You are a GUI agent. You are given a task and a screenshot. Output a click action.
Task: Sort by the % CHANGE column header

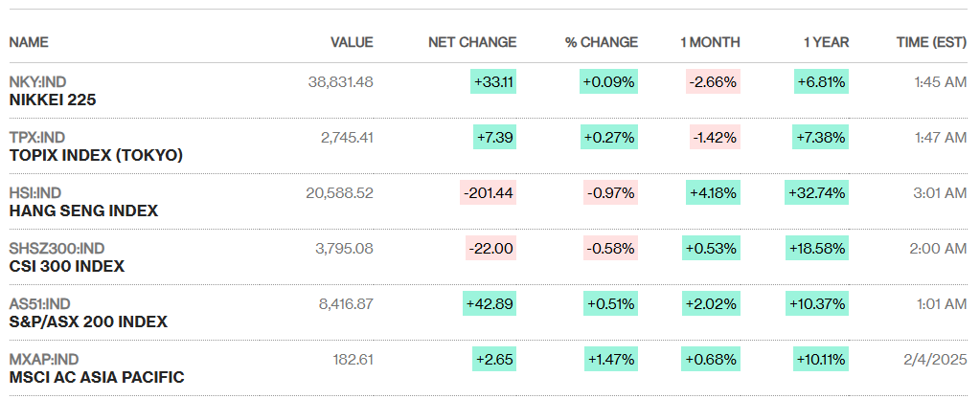click(601, 42)
